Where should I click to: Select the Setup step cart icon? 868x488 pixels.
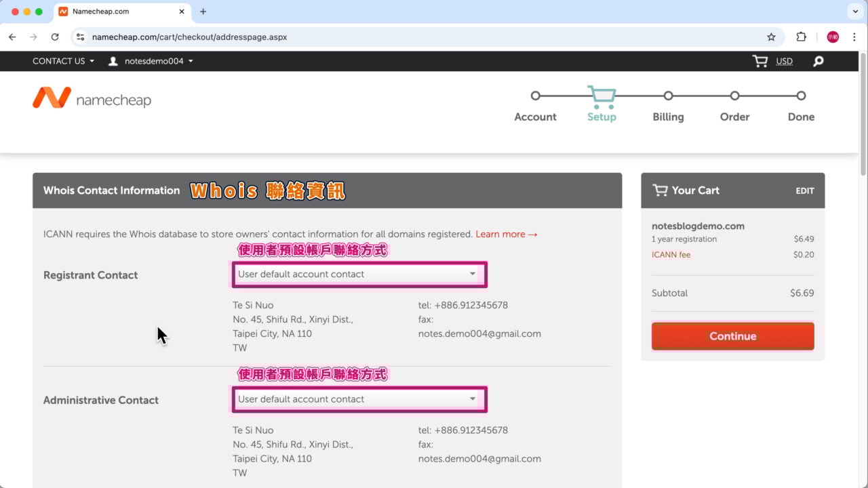pos(601,96)
